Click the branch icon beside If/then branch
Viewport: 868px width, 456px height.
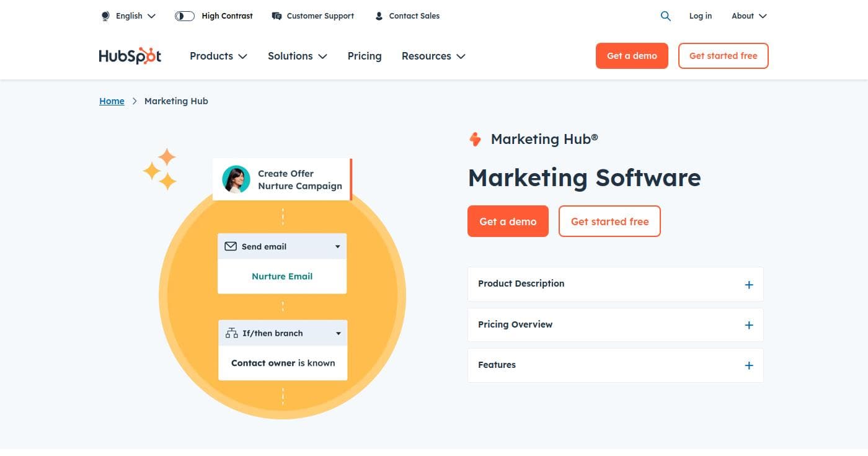231,333
